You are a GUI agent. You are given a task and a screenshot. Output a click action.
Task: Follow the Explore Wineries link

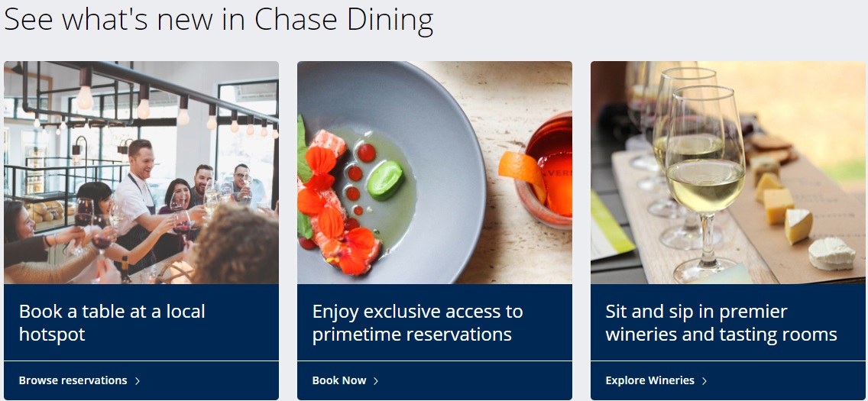coord(649,380)
